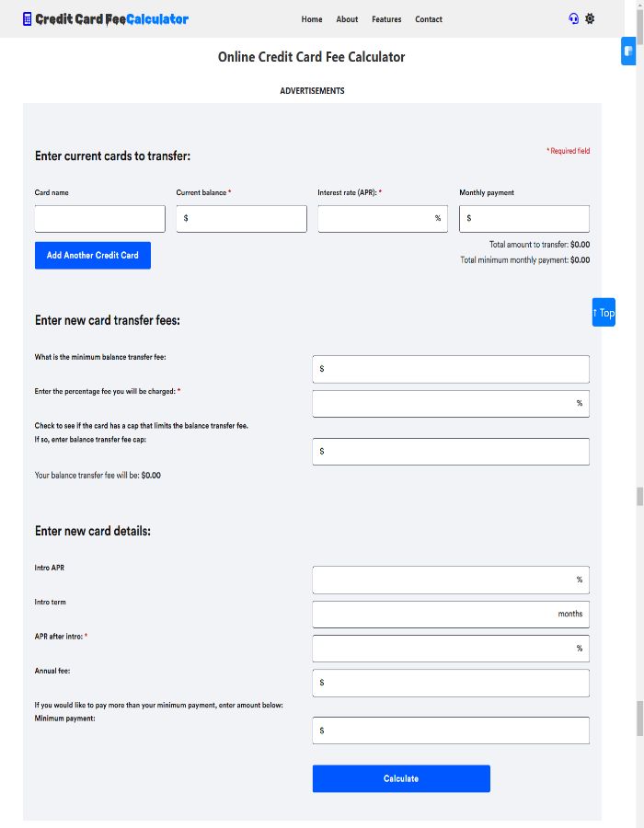Open the Home menu item
Image resolution: width=644 pixels, height=828 pixels.
(312, 19)
